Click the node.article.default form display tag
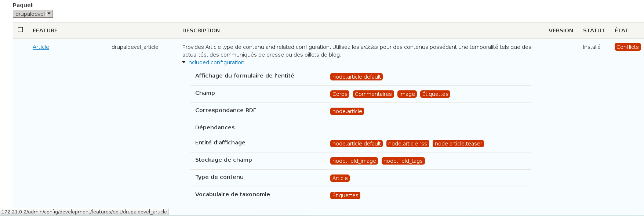Viewport: 644px width, 216px height. pyautogui.click(x=356, y=77)
